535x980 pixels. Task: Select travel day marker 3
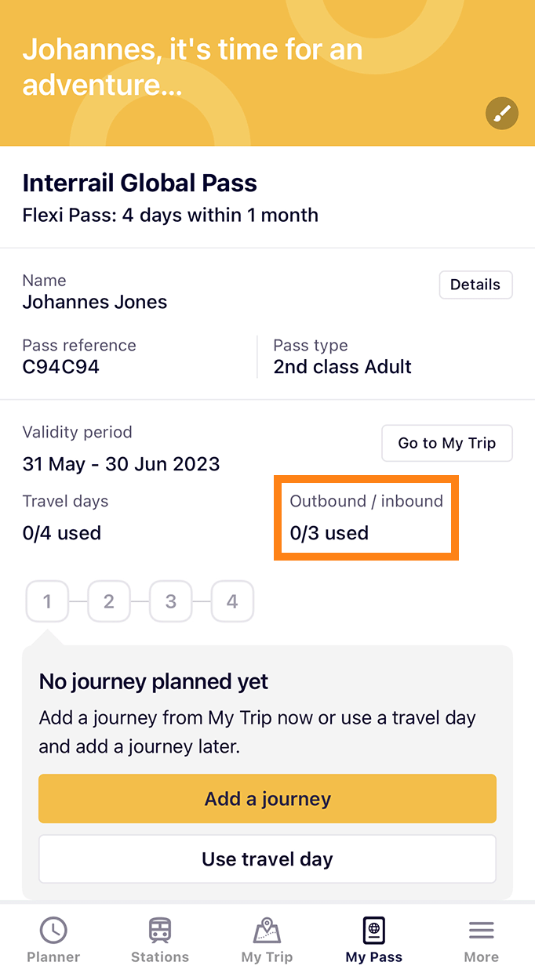(170, 601)
